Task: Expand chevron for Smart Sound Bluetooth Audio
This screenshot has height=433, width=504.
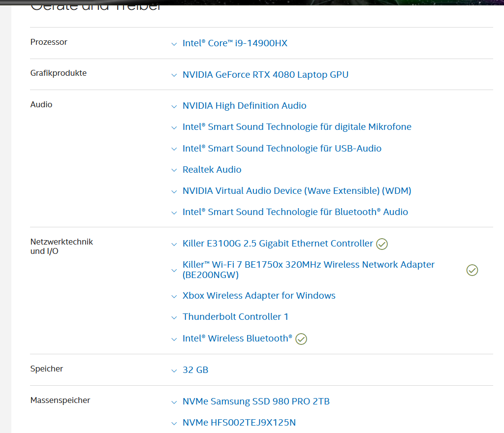Action: coord(174,213)
